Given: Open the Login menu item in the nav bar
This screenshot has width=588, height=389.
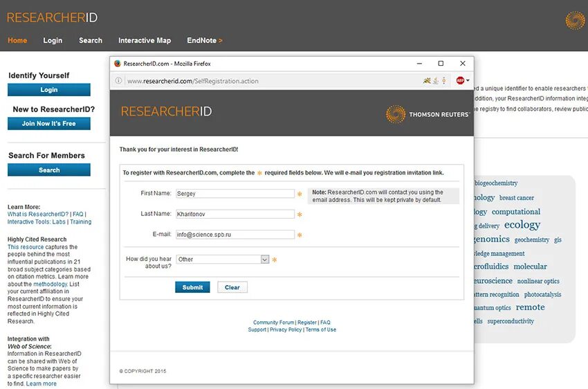Looking at the screenshot, I should click(53, 40).
